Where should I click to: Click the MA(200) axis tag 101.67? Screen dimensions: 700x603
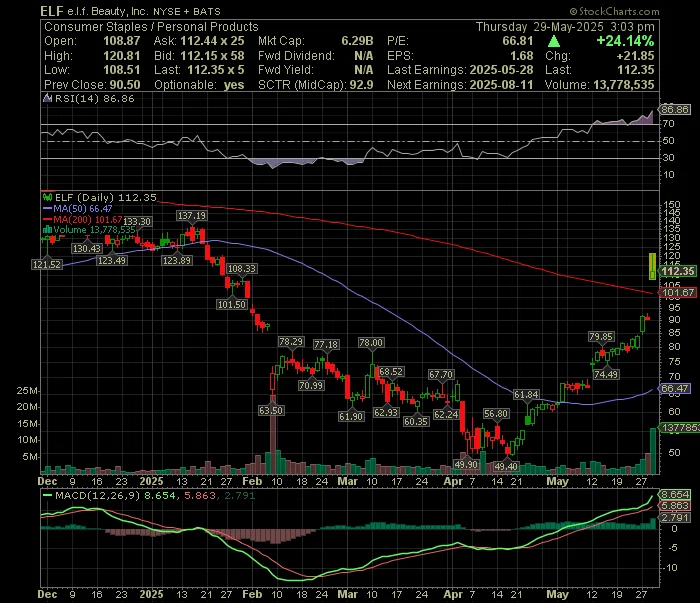pyautogui.click(x=678, y=293)
